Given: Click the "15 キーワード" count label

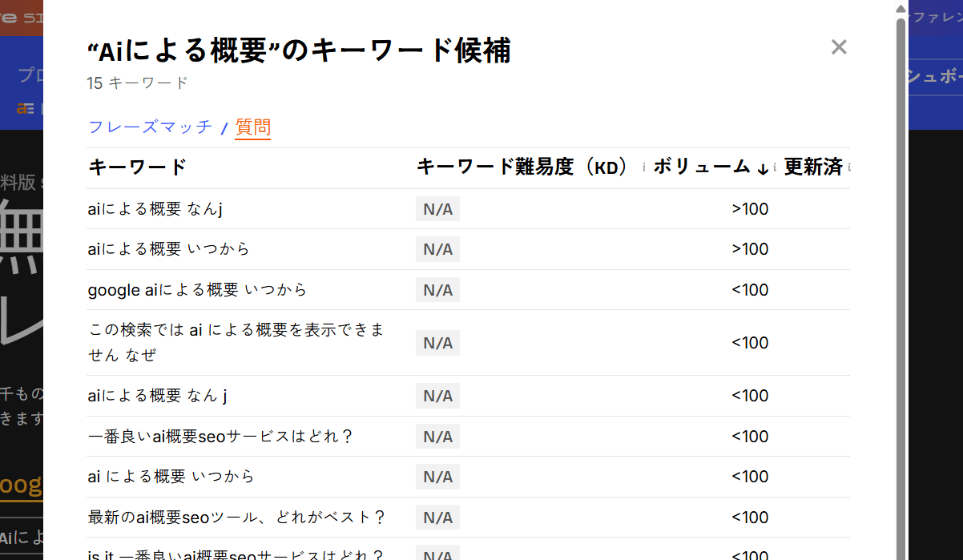Looking at the screenshot, I should click(x=137, y=83).
